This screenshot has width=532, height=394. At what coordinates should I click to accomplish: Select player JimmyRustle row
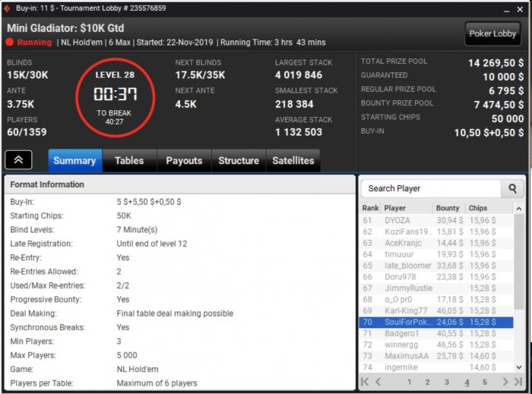tap(436, 288)
